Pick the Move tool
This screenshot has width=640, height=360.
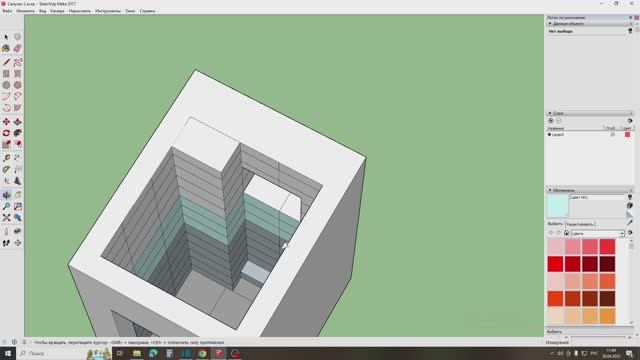(6, 122)
